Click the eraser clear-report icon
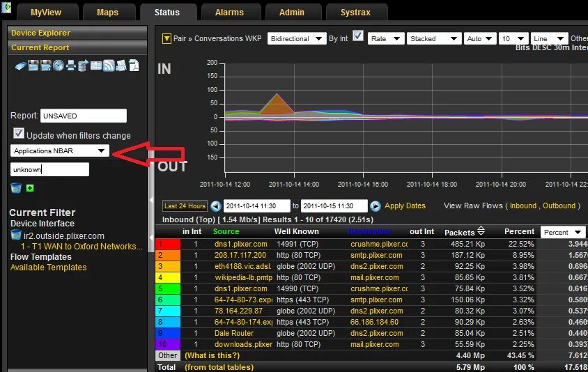Screen dimensions: 588x372 (x=21, y=66)
